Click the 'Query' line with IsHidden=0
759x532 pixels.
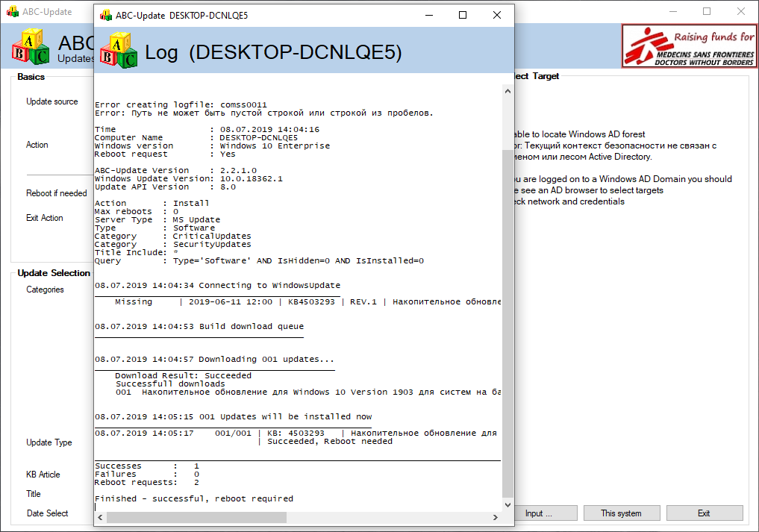[260, 261]
